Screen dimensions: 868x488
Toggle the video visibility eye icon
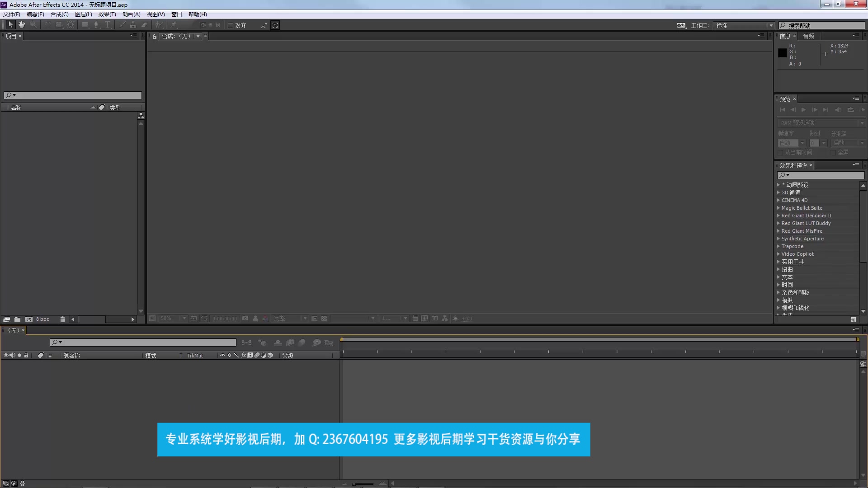tap(5, 355)
